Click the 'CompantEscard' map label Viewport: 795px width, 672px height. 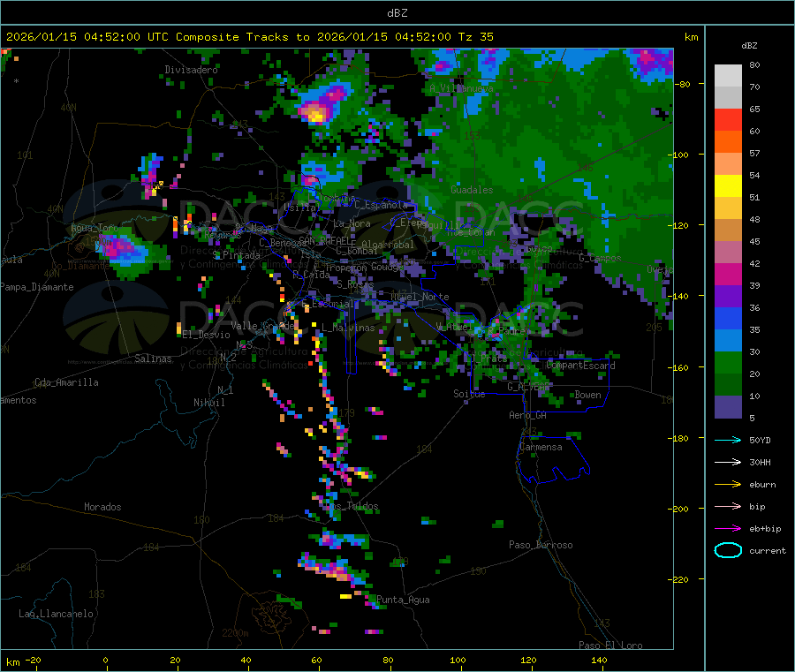pos(580,366)
